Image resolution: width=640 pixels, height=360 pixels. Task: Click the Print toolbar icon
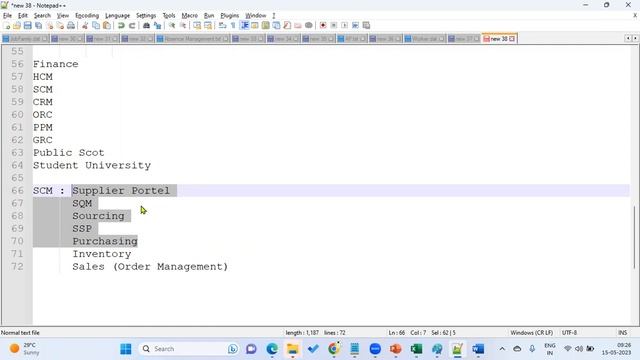pos(71,25)
